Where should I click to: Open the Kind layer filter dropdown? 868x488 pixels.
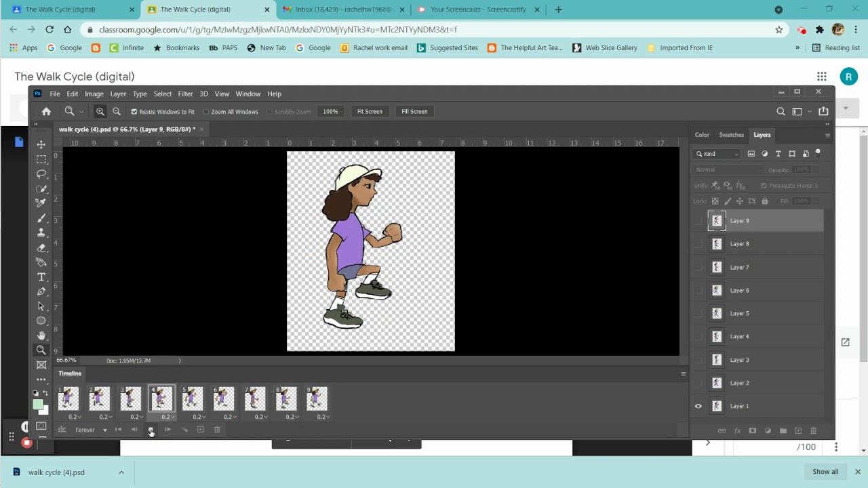coord(717,154)
